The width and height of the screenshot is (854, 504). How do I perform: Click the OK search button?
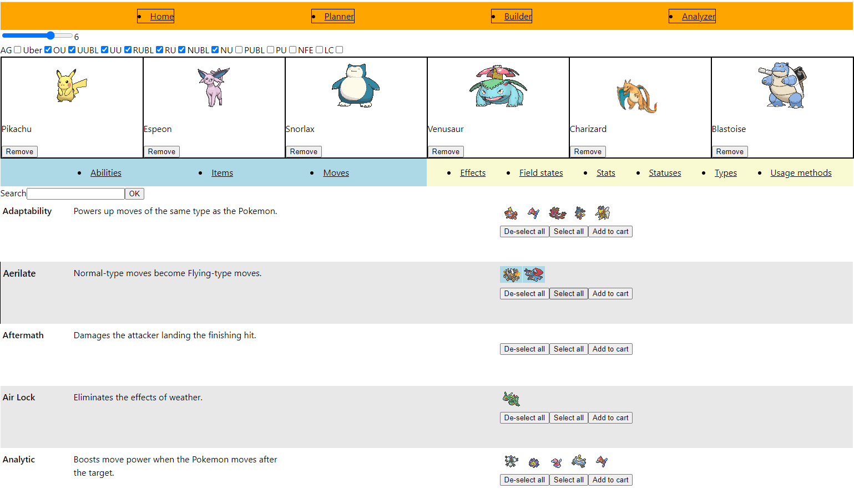point(134,194)
